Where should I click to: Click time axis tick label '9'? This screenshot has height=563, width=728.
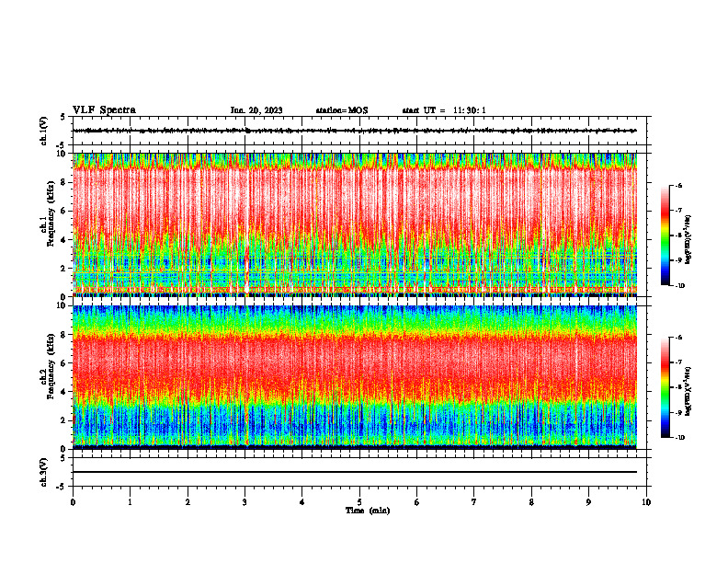tap(588, 502)
